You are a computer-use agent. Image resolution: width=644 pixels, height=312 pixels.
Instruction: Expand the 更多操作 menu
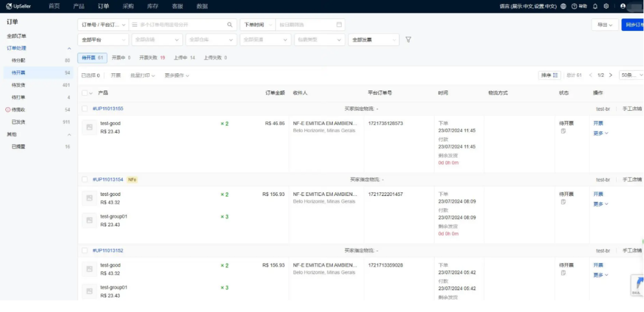pyautogui.click(x=177, y=76)
